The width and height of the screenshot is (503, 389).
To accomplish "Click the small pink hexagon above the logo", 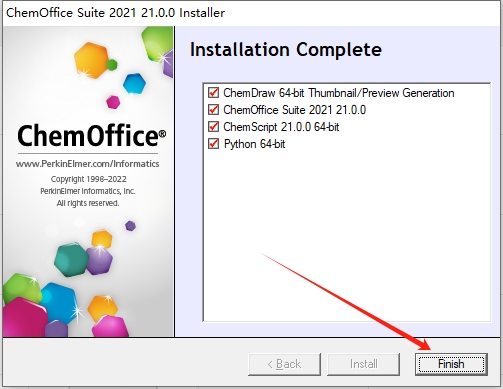I will coord(113,102).
